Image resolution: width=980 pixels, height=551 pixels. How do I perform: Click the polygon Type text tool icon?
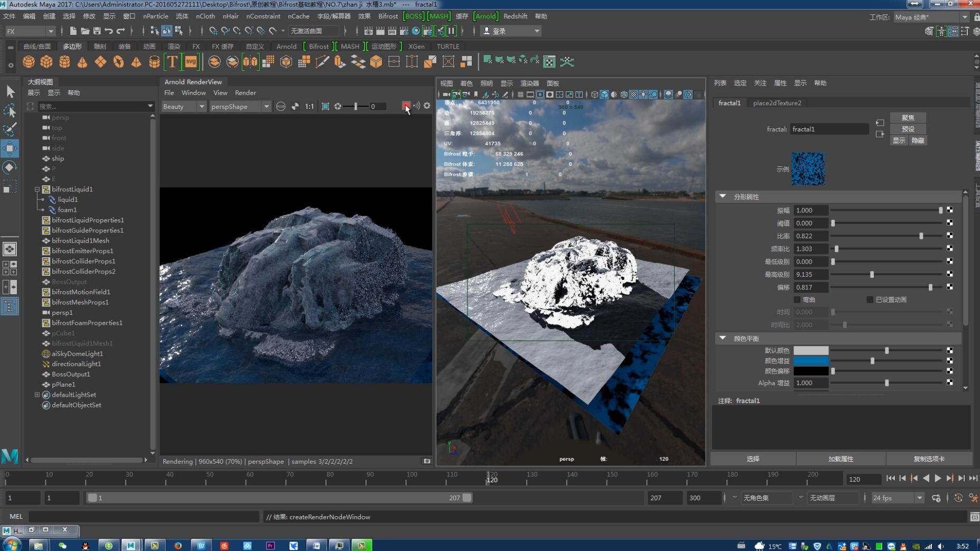[172, 62]
